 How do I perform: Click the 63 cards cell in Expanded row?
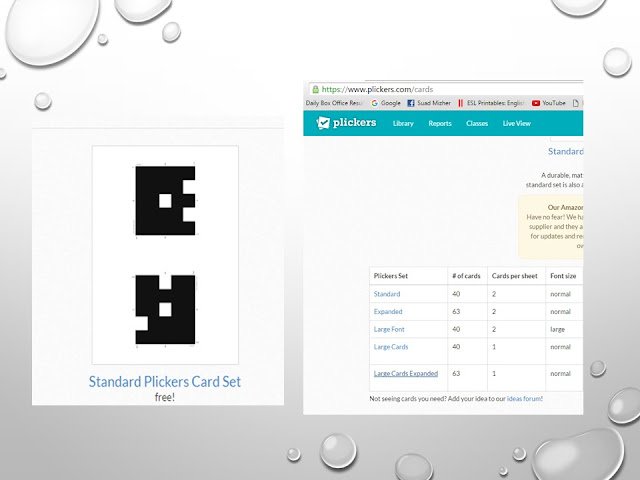click(456, 311)
